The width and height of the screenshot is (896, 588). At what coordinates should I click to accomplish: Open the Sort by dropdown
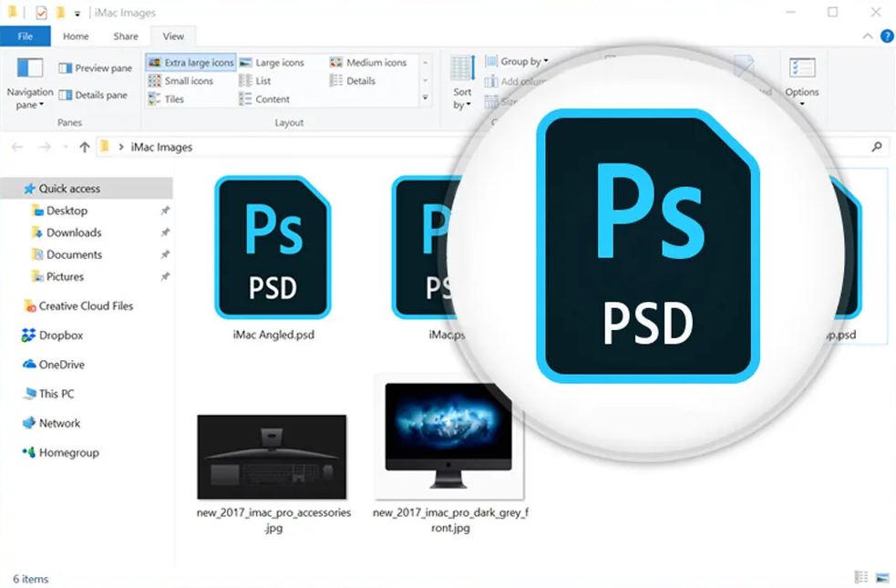(462, 82)
